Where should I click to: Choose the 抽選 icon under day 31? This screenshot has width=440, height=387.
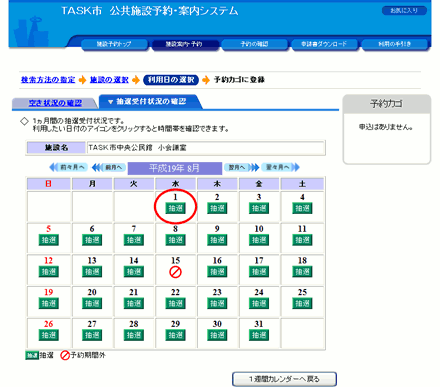click(259, 335)
